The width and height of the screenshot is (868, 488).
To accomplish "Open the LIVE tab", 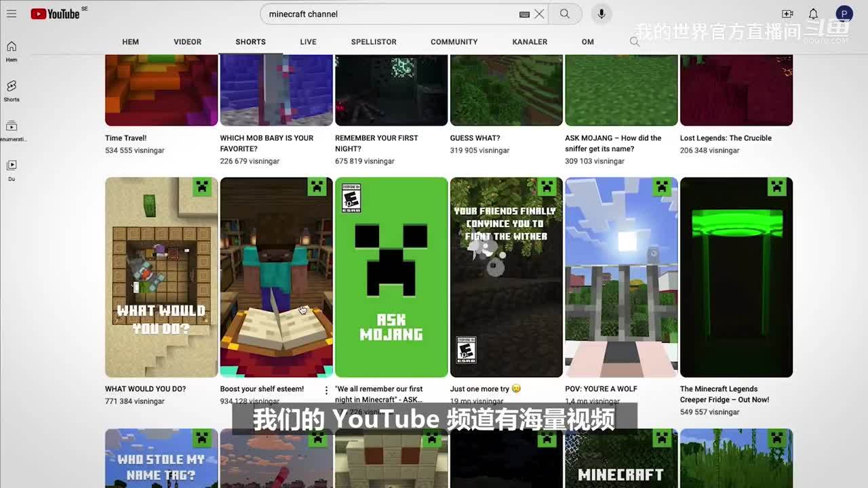I will pos(309,42).
